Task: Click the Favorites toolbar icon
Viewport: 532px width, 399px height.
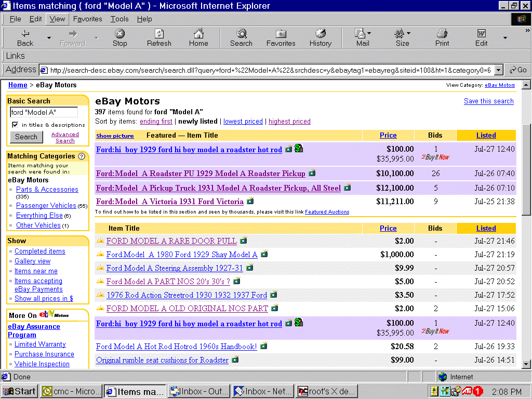Action: tap(281, 34)
